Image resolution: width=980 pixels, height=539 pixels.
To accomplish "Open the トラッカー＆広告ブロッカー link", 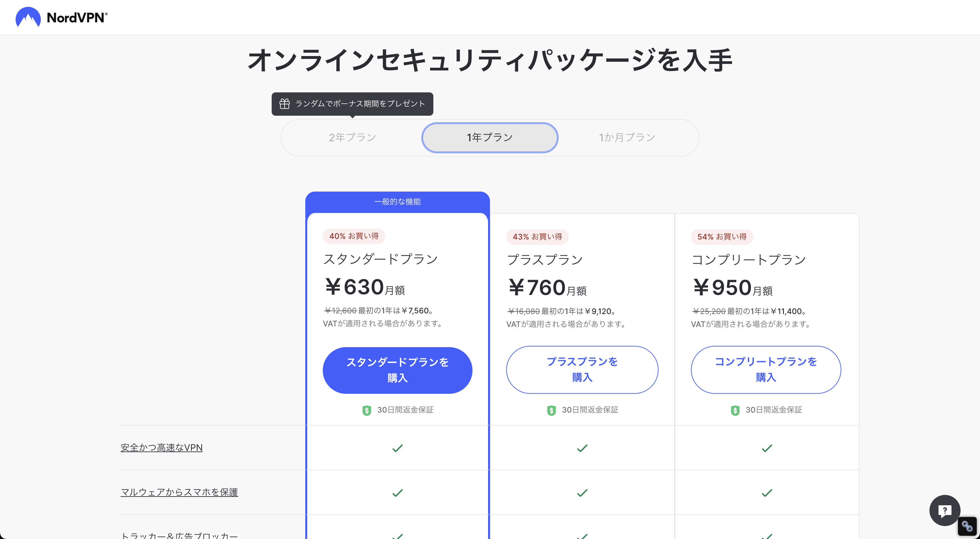I will 179,535.
